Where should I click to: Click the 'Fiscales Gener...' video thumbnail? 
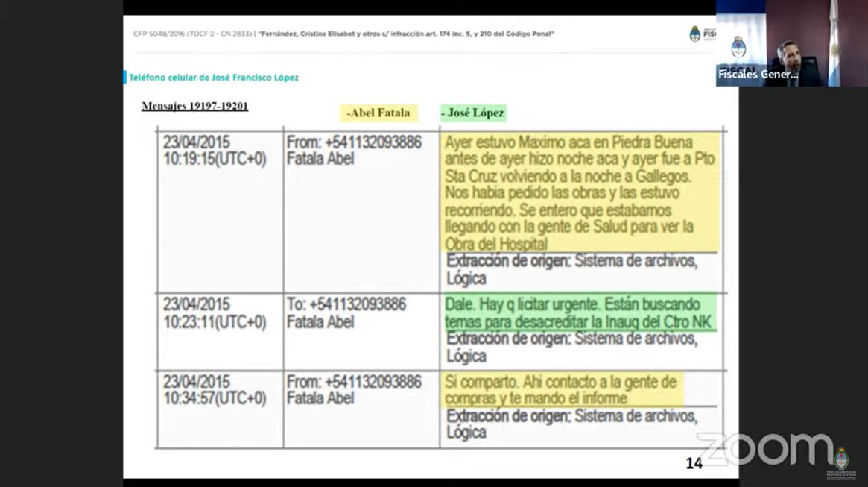[x=791, y=43]
